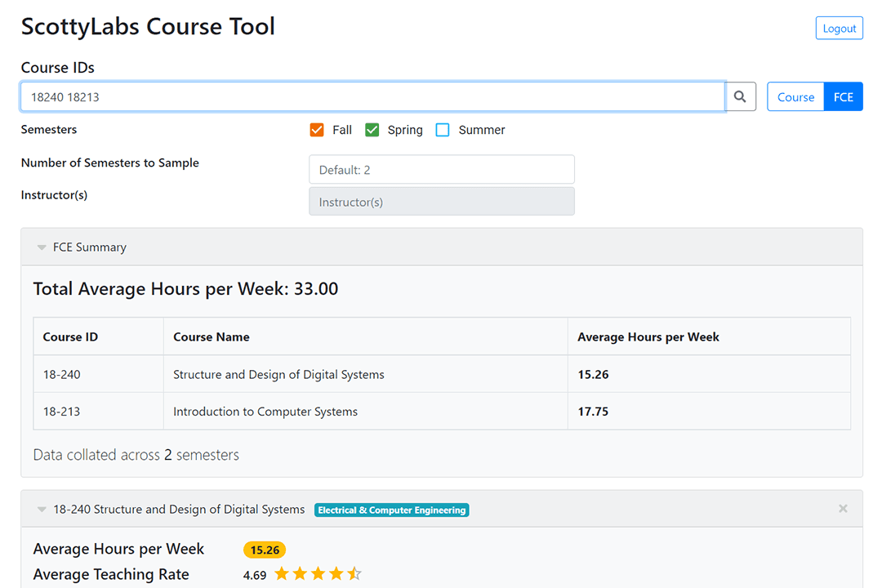Collapse the FCE Summary triangle icon
Image resolution: width=882 pixels, height=588 pixels.
42,247
